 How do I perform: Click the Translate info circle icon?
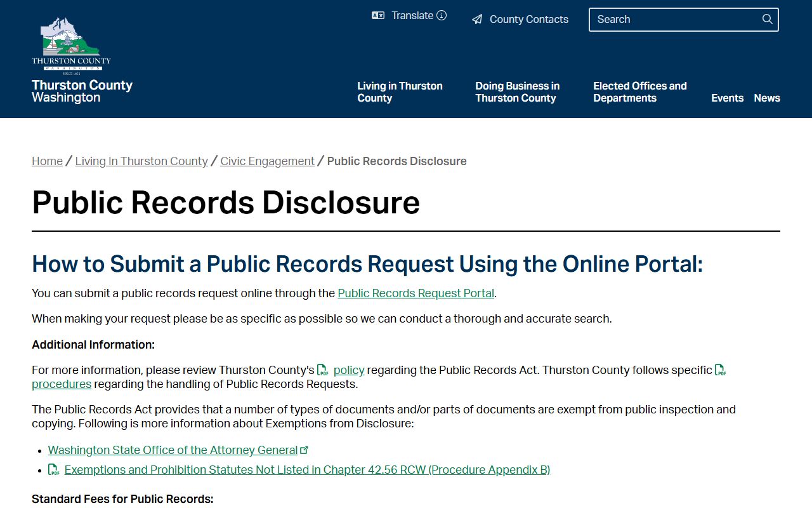pos(442,16)
